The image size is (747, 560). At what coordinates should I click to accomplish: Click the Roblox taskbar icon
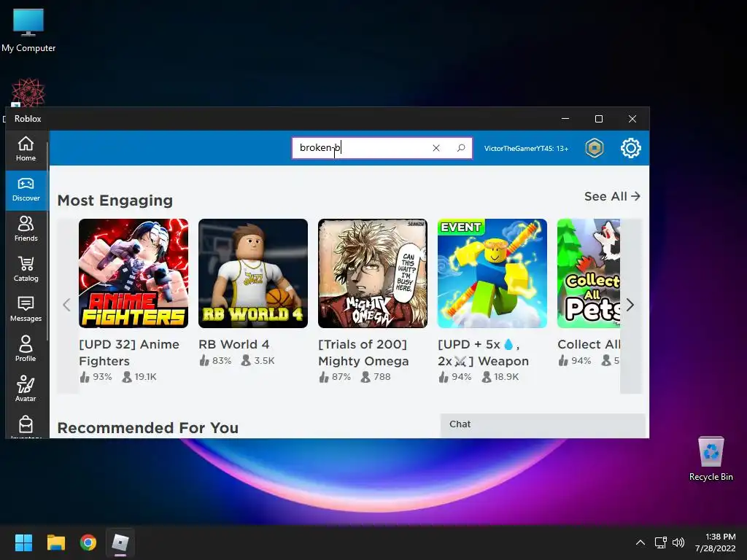pyautogui.click(x=120, y=542)
